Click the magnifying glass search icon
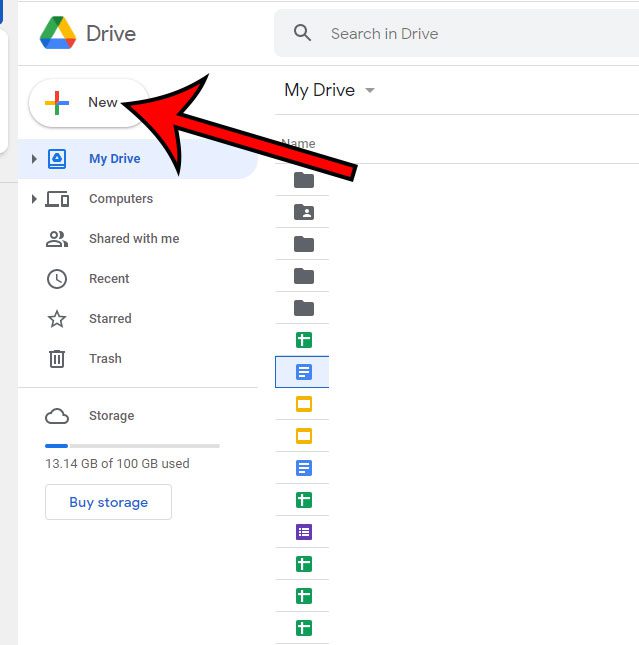639x645 pixels. click(x=303, y=33)
